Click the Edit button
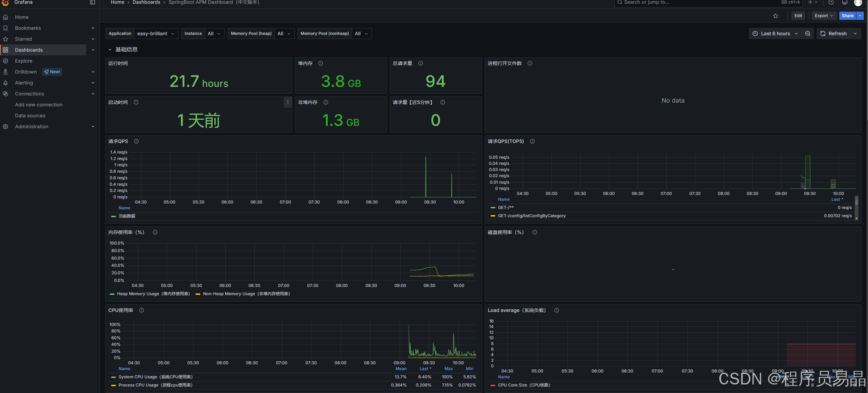Screen dimensions: 868x393 798,16
